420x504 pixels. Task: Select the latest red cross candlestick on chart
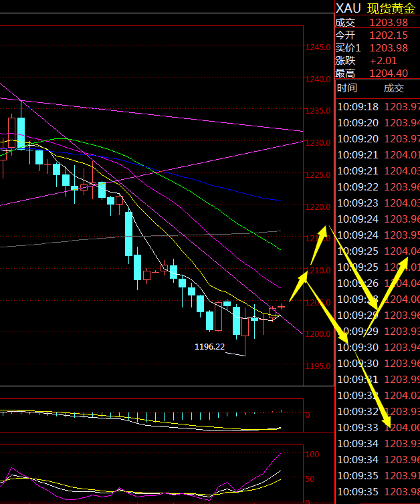[x=282, y=306]
